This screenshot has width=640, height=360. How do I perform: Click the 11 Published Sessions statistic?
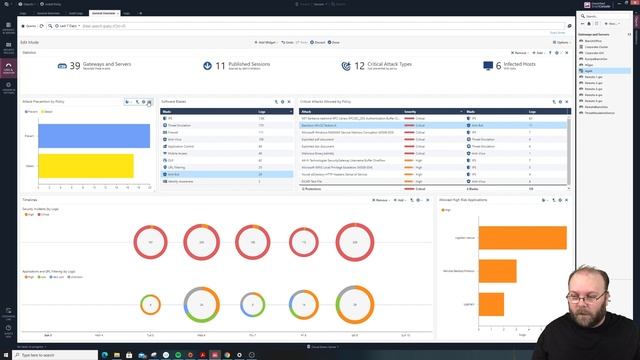(236, 65)
